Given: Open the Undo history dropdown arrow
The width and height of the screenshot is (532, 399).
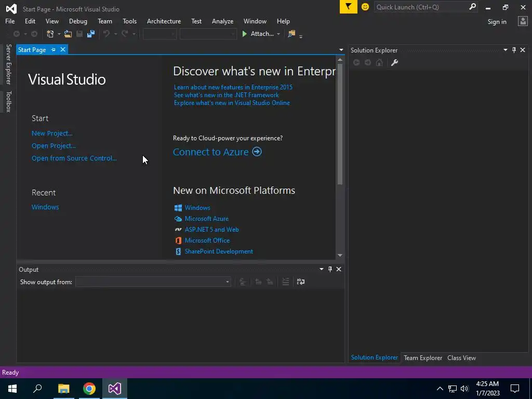Looking at the screenshot, I should click(115, 34).
